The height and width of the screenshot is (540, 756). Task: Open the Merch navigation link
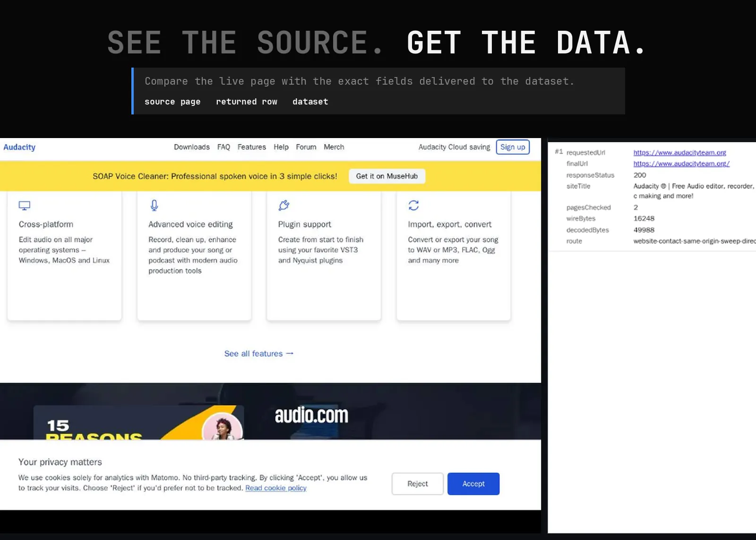[334, 147]
